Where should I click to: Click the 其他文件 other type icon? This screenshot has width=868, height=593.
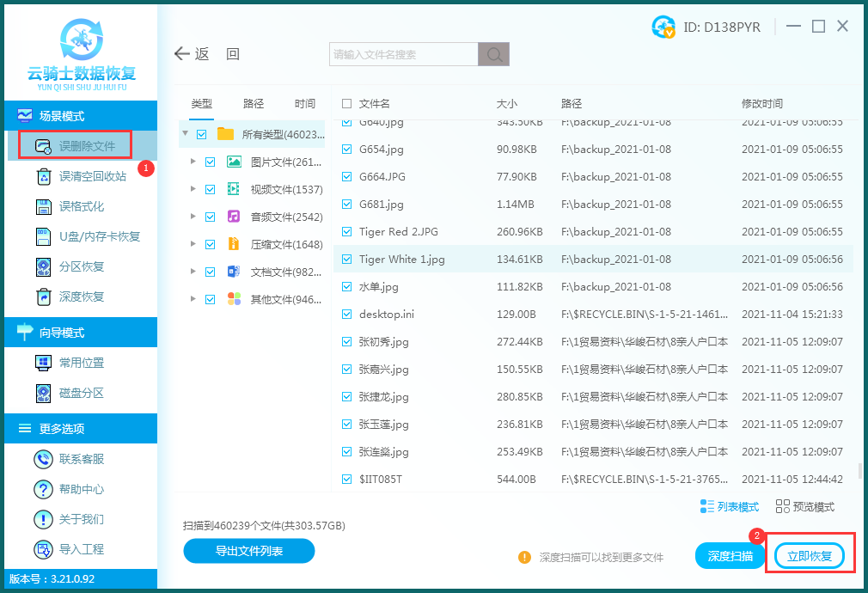(x=234, y=299)
